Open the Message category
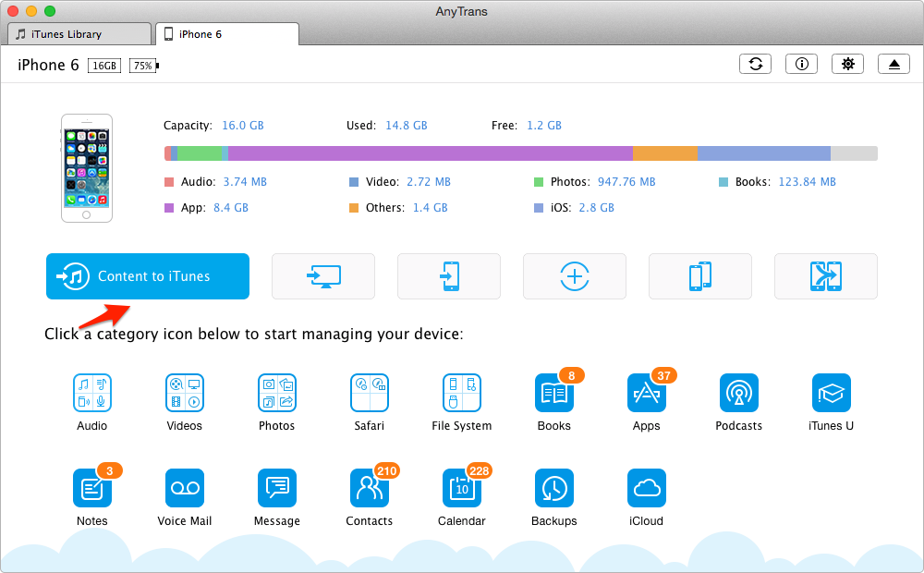Viewport: 924px width, 573px height. (277, 488)
